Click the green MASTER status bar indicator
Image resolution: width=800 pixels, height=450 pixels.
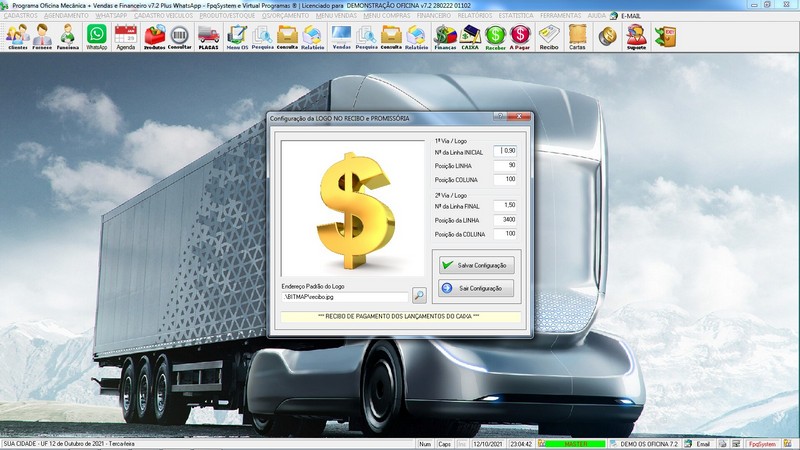tap(576, 444)
